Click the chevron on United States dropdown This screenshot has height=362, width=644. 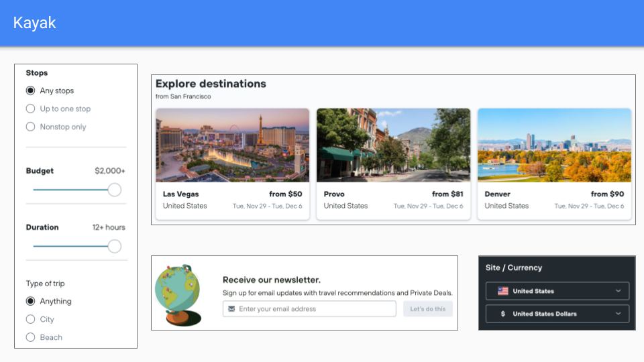tap(618, 291)
